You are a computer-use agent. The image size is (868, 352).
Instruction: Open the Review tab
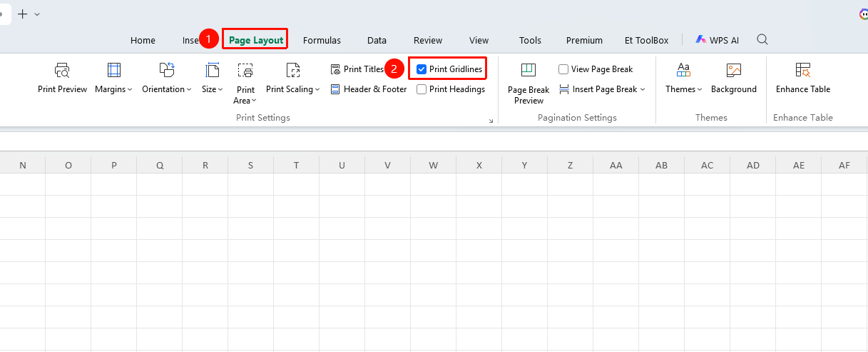click(x=428, y=40)
